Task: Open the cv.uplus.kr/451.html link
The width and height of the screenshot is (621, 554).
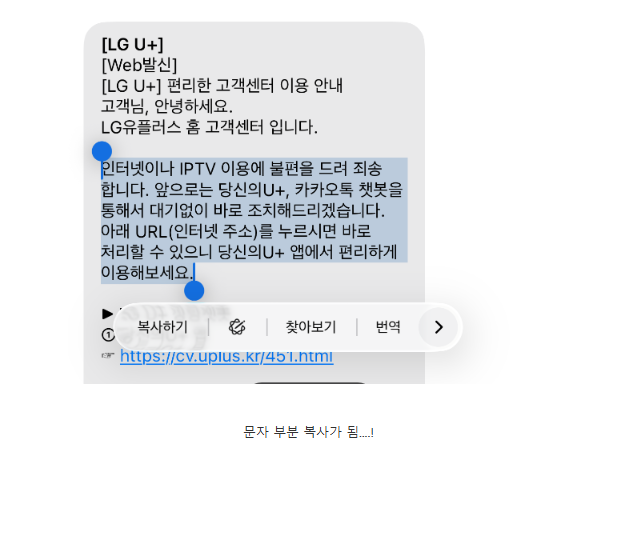Action: [x=227, y=356]
